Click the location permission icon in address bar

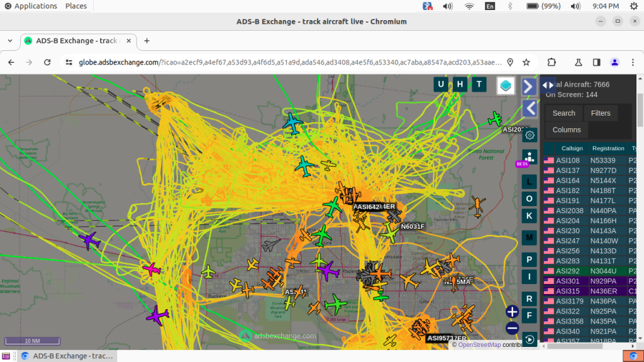[x=510, y=62]
